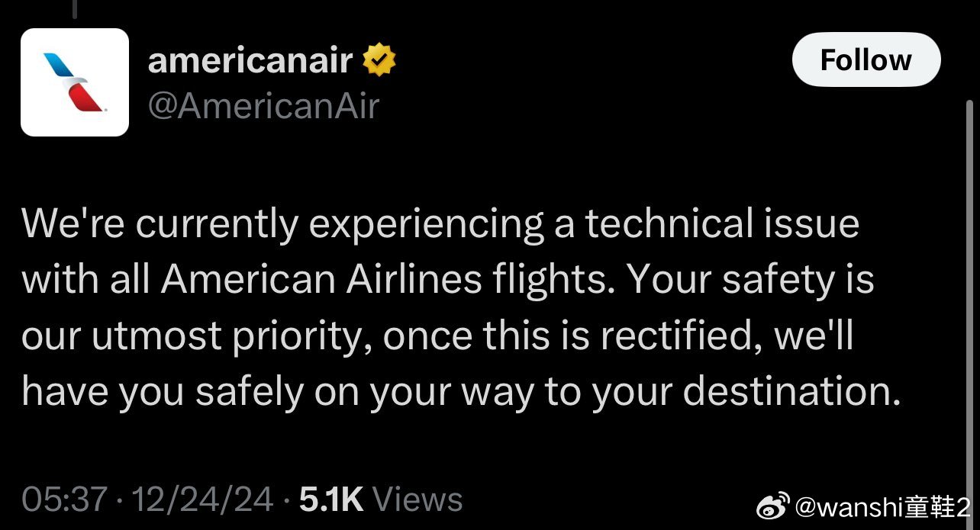Click the word "destination" ending the tweet
Image resolution: width=980 pixels, height=530 pixels.
[785, 391]
